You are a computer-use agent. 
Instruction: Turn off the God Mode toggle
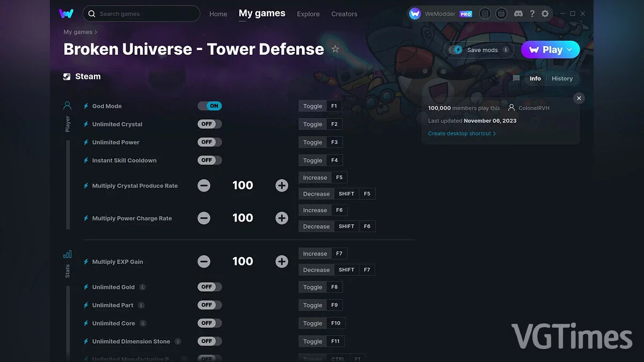(209, 106)
